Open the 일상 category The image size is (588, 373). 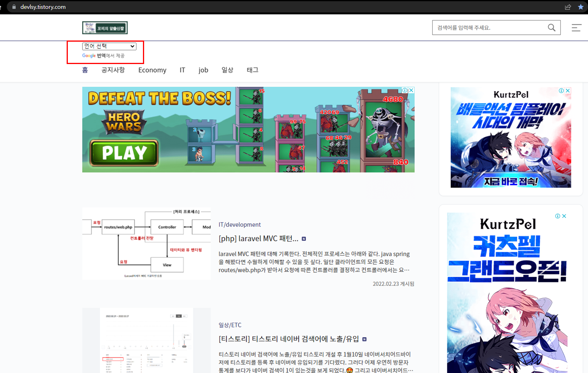[227, 70]
